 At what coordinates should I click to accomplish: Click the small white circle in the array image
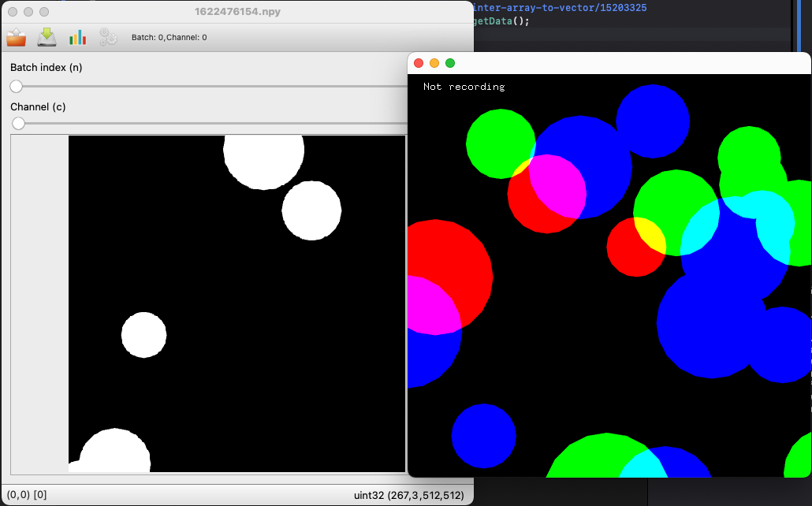[144, 334]
